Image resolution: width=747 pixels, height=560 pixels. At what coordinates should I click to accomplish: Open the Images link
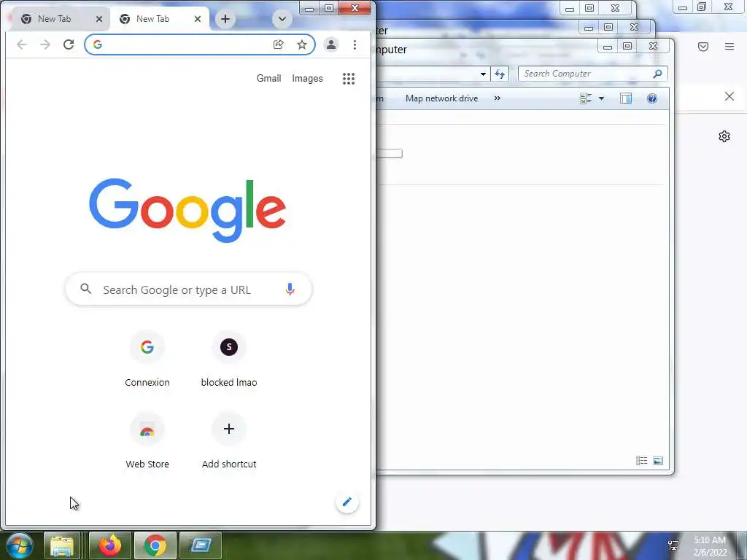point(307,79)
